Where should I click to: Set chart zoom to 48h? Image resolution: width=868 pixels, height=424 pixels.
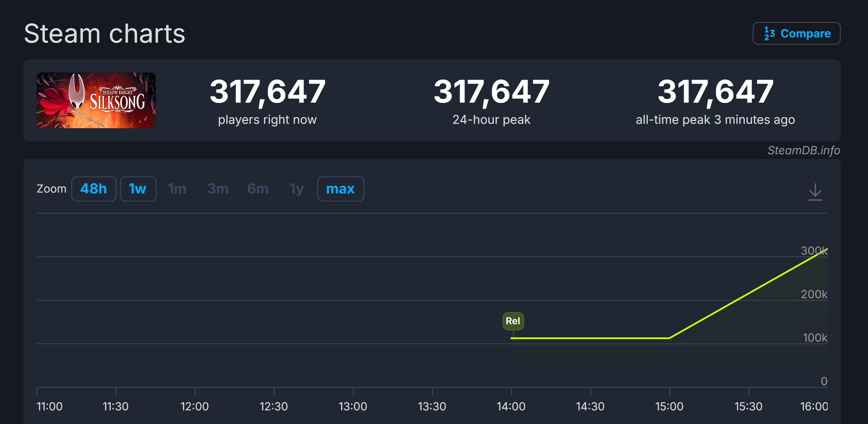tap(94, 189)
